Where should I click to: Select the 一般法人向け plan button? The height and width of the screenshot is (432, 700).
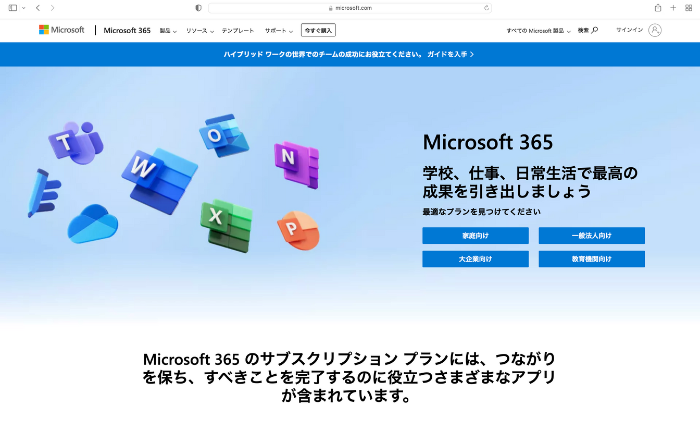pos(592,236)
